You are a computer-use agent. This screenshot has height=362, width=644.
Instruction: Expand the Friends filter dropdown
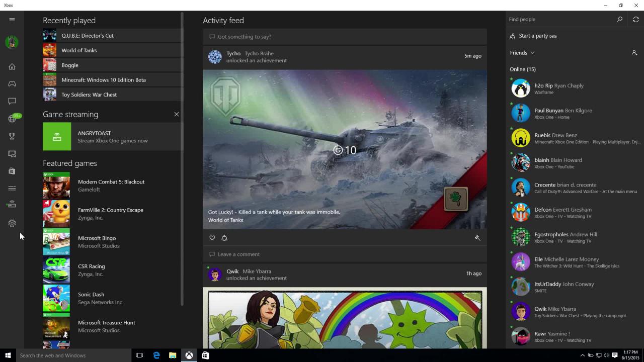pyautogui.click(x=522, y=53)
